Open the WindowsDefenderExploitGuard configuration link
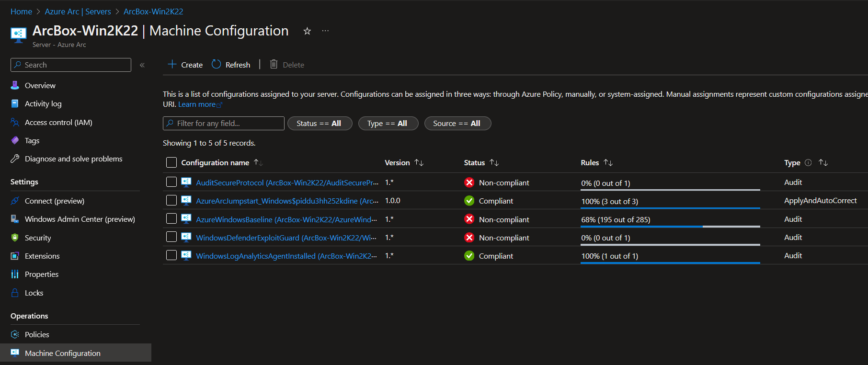Viewport: 868px width, 365px height. (286, 238)
